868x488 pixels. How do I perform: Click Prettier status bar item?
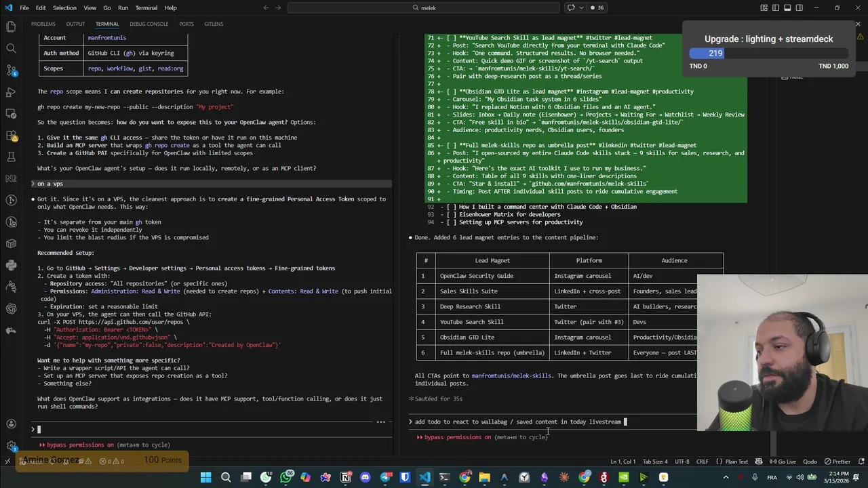836,462
